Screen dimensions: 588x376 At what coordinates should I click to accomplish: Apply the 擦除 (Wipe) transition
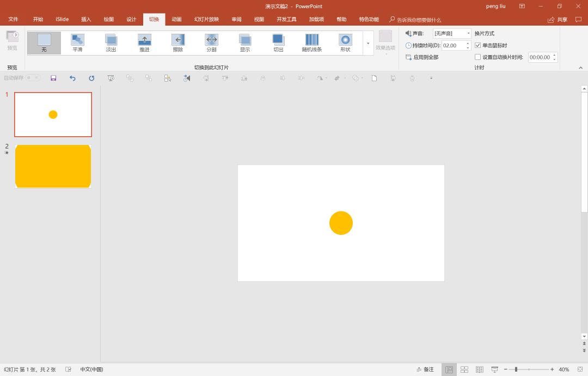coord(178,43)
